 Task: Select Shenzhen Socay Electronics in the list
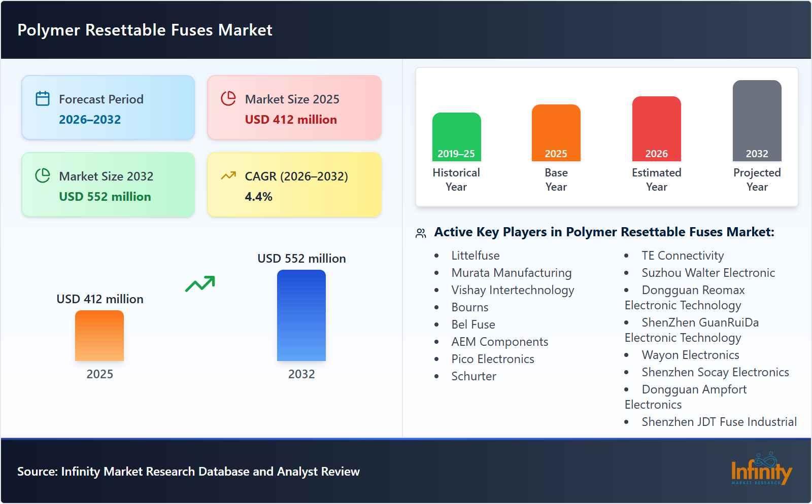click(715, 372)
